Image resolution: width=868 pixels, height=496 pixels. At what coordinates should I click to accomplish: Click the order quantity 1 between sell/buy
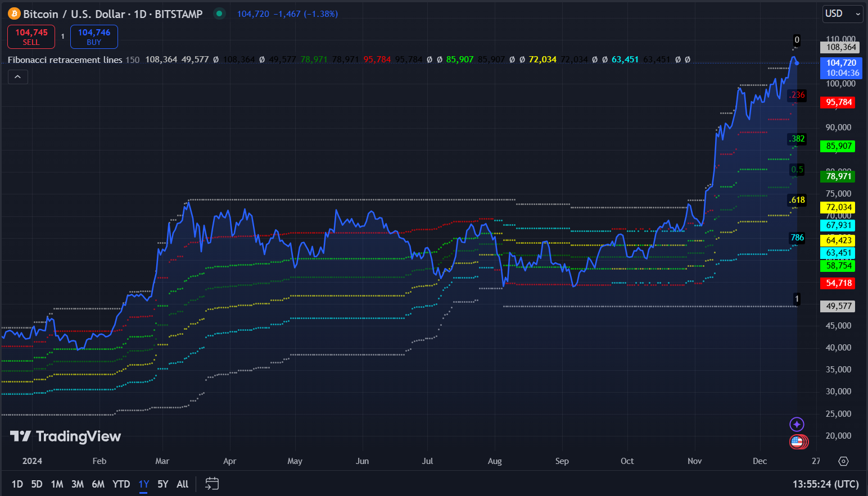click(62, 37)
